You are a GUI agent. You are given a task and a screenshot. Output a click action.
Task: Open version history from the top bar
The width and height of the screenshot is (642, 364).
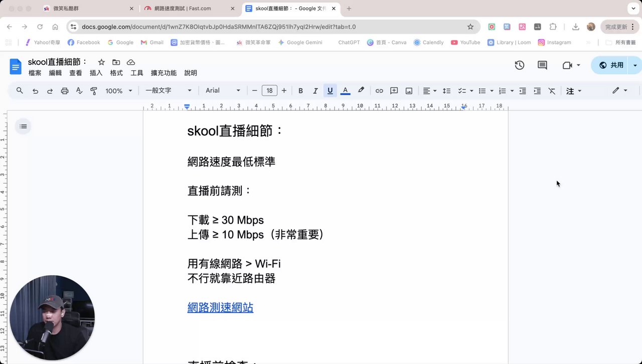[520, 65]
